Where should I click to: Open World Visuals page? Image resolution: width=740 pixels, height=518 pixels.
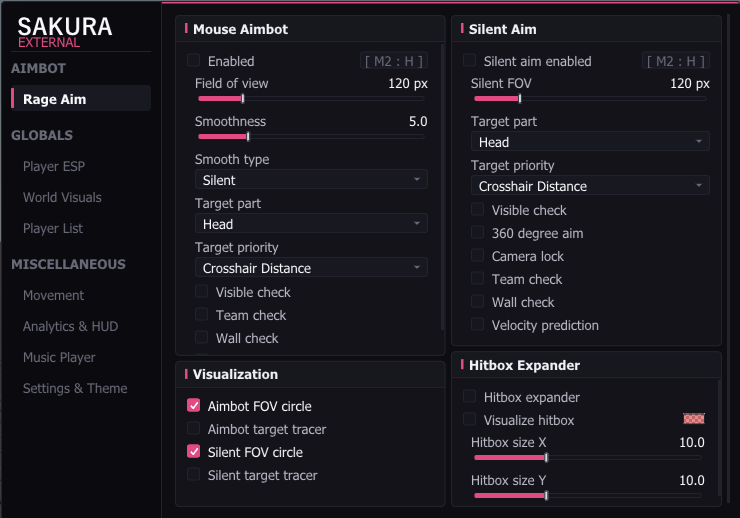62,197
